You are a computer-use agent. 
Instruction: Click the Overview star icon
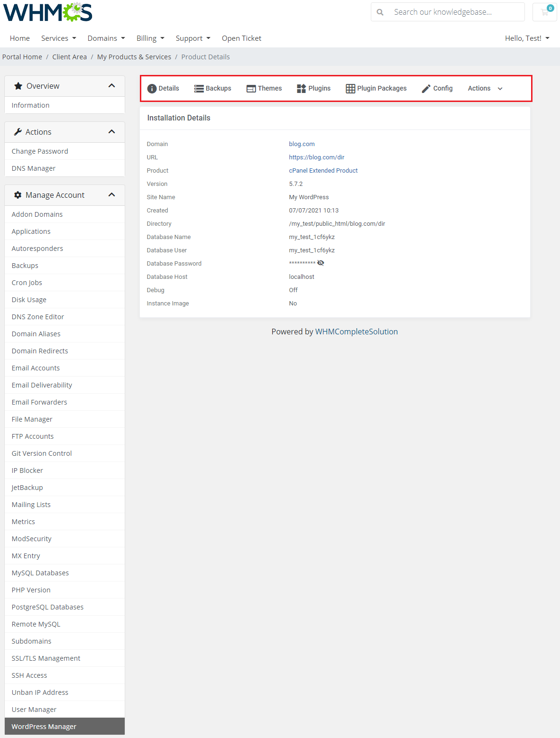(x=18, y=86)
